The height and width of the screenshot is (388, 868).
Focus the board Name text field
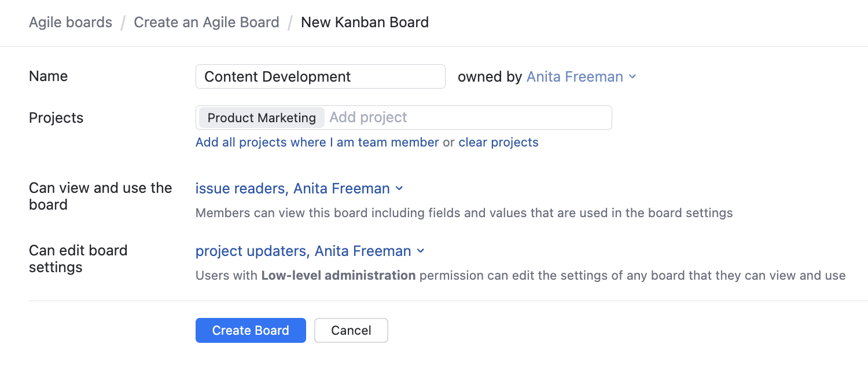tap(320, 76)
